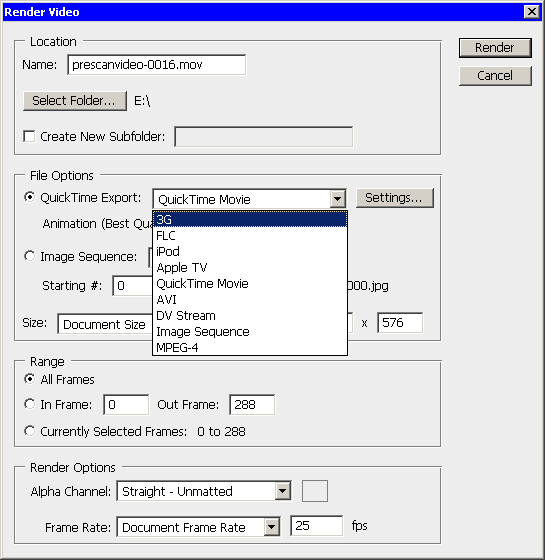Viewport: 545px width, 560px height.
Task: Open QuickTime export Settings
Action: click(395, 198)
